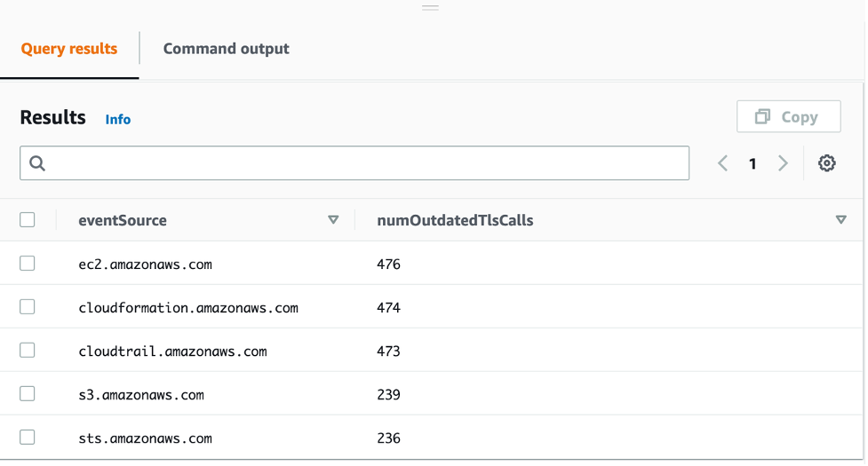Focus the results search field

pyautogui.click(x=354, y=163)
